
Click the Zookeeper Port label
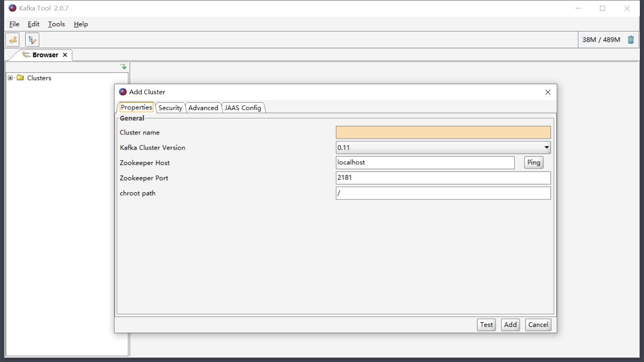pyautogui.click(x=144, y=178)
